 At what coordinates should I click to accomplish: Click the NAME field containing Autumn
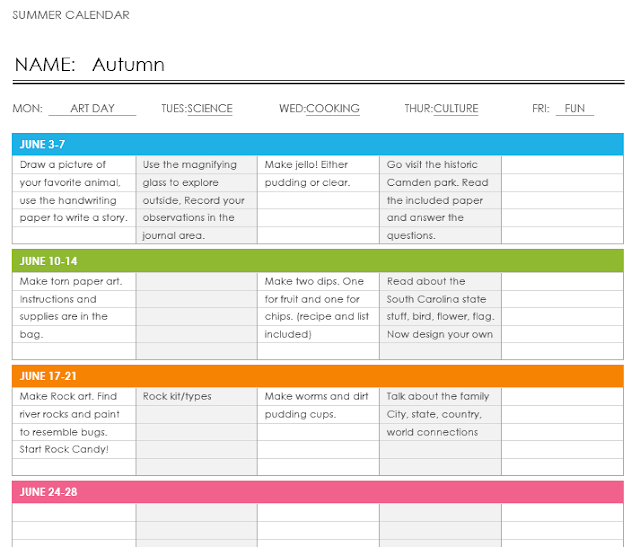point(128,65)
